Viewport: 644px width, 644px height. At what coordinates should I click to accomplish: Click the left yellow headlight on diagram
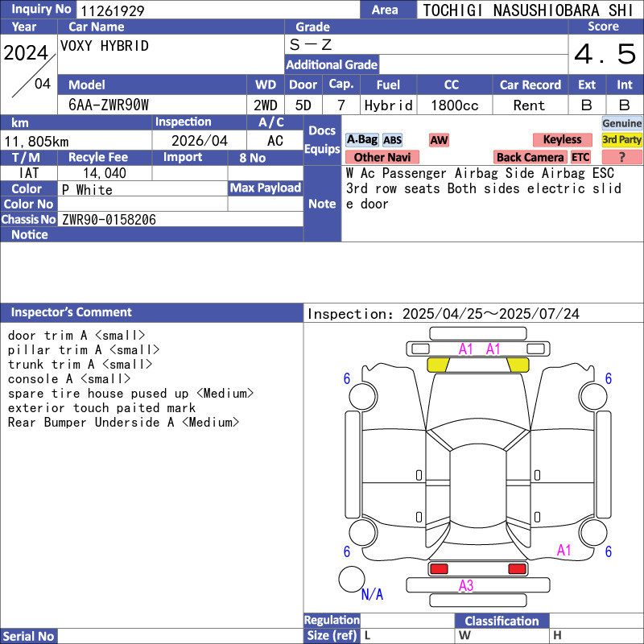point(438,365)
